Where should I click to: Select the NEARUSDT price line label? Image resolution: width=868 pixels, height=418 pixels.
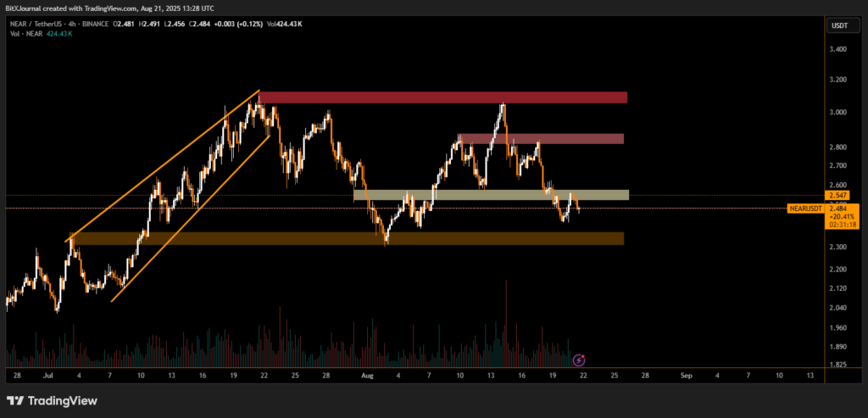[x=805, y=208]
